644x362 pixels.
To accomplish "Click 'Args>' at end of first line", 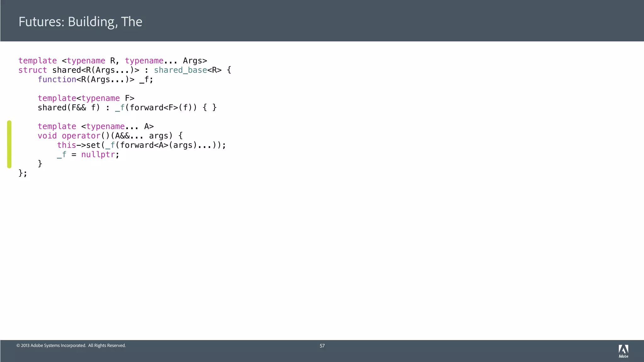I will point(195,61).
